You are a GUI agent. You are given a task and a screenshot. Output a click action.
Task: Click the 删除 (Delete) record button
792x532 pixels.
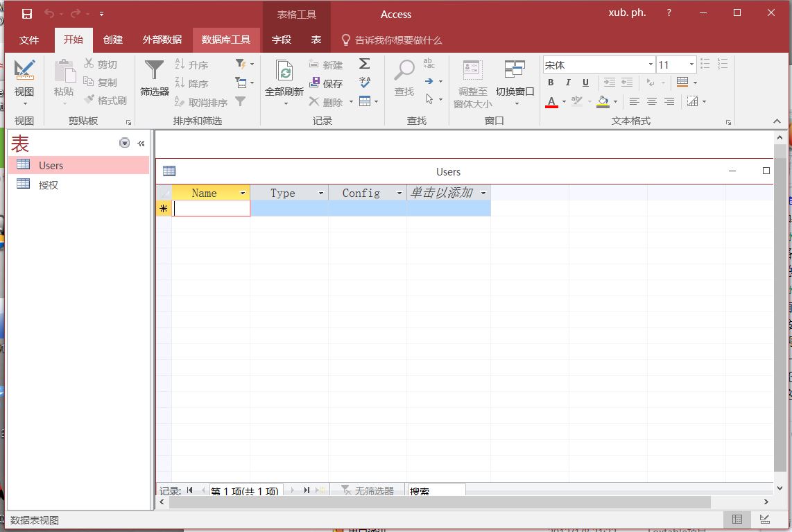click(326, 102)
